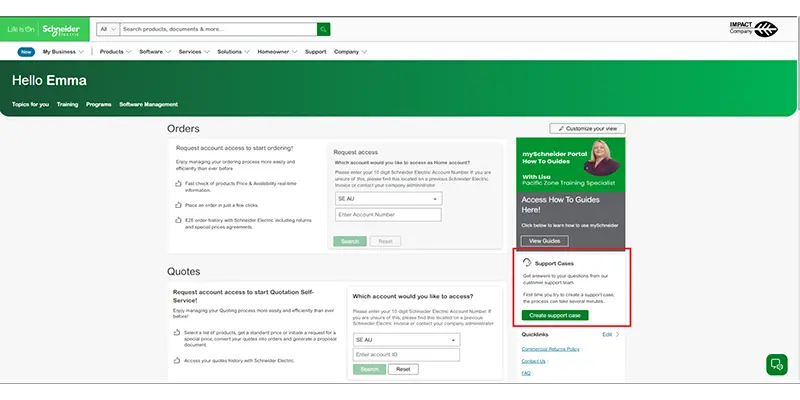This screenshot has width=800, height=400.
Task: Click the green search magnifier icon
Action: pos(323,29)
